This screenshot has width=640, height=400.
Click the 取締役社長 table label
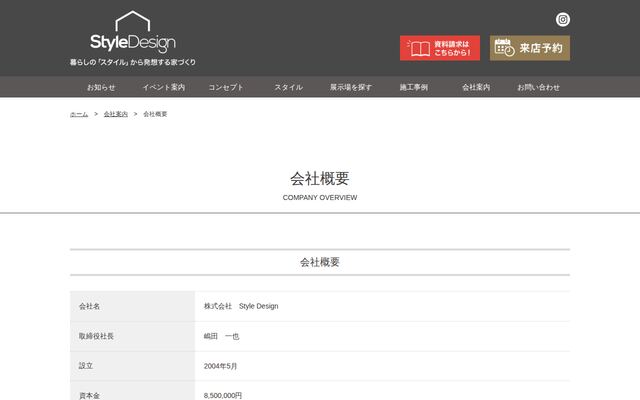[96, 336]
